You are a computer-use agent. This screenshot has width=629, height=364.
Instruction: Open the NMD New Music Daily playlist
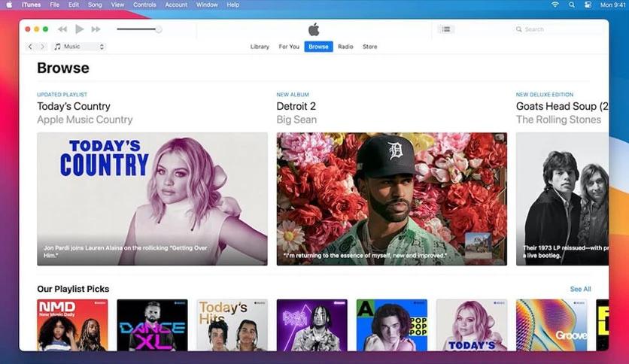point(72,325)
